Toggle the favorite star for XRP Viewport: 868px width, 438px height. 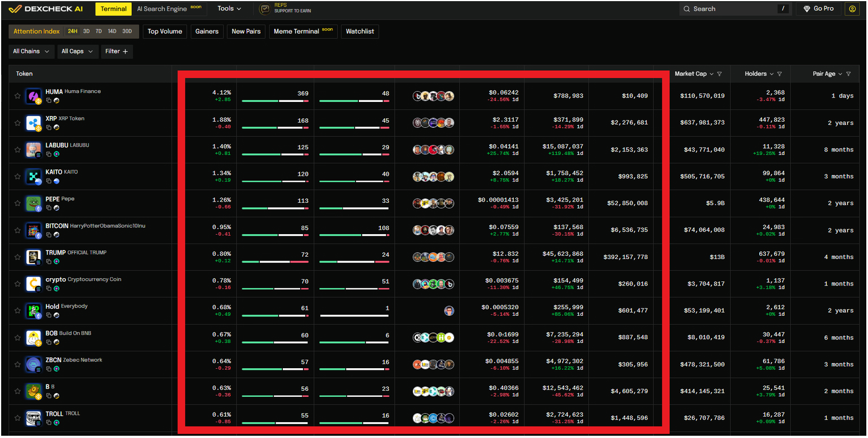coord(17,123)
